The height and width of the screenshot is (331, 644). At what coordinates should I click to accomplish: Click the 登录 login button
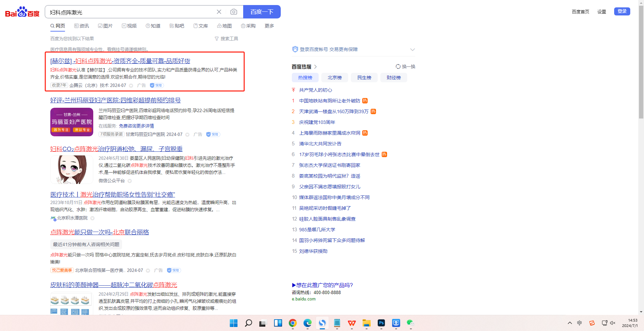click(622, 11)
